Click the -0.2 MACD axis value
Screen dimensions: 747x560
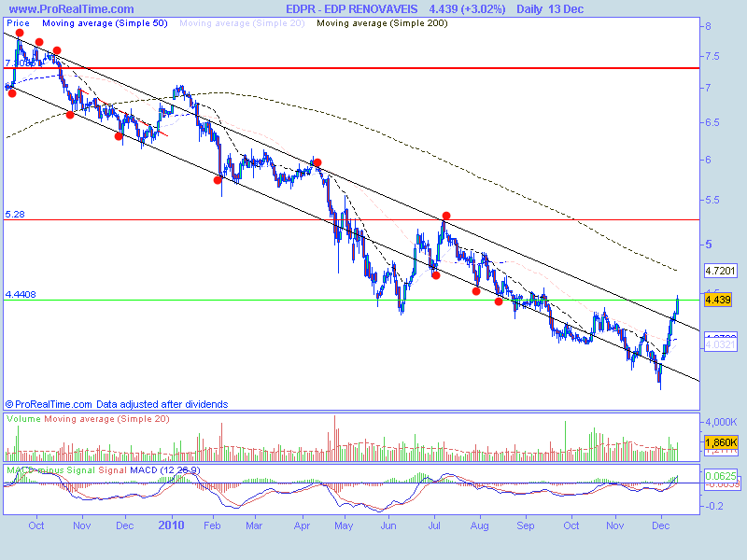(712, 506)
